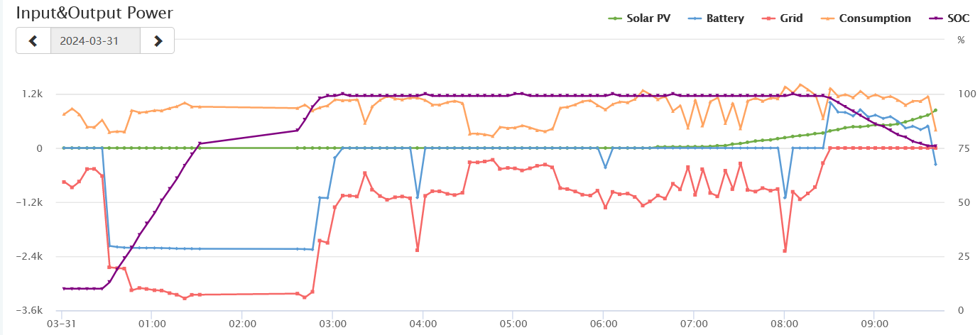The width and height of the screenshot is (980, 335).
Task: Toggle the Battery series legend text
Action: coord(725,18)
